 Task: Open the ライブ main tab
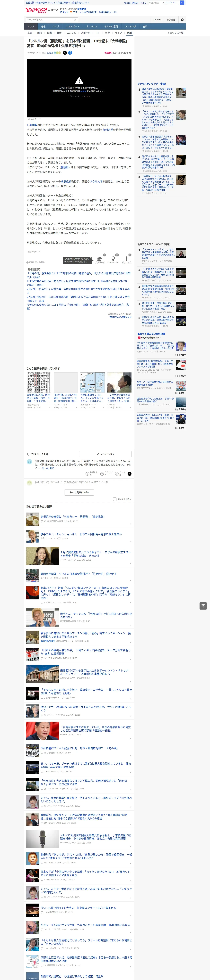pos(56,27)
